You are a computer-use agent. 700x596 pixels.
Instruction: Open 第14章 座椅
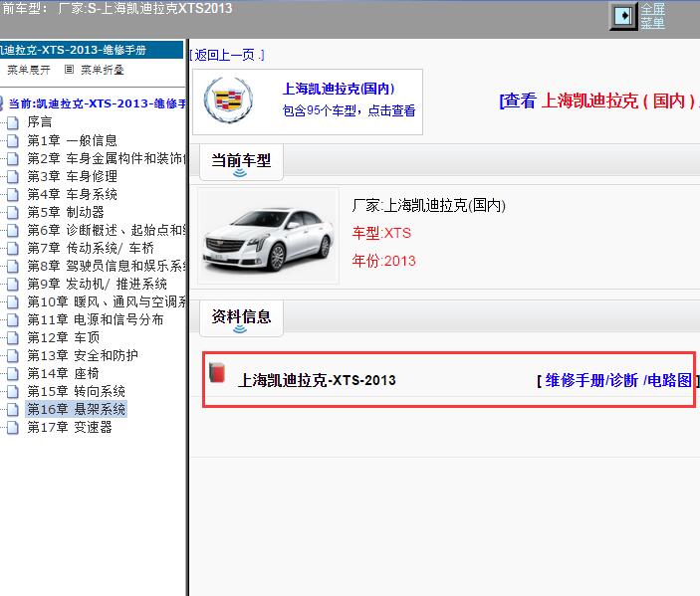coord(63,373)
